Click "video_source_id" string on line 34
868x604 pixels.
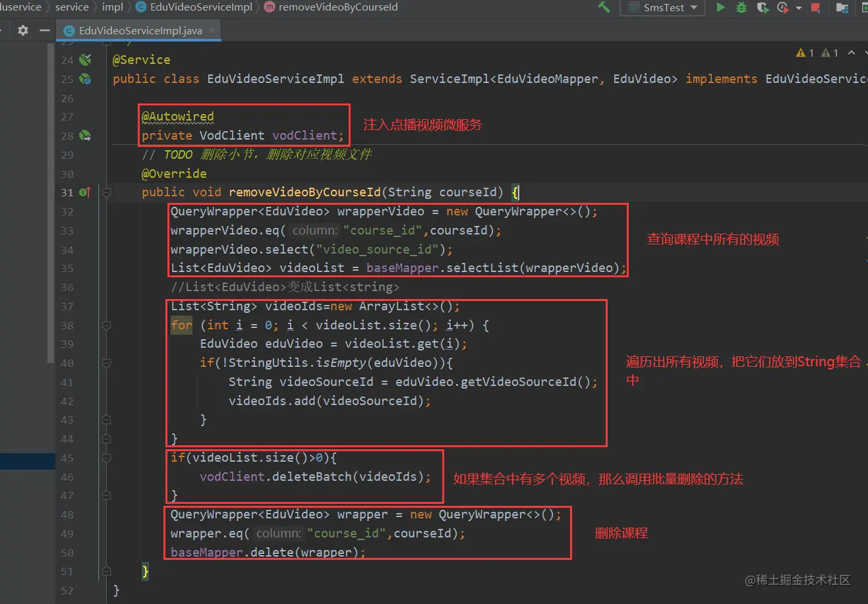[x=378, y=250]
